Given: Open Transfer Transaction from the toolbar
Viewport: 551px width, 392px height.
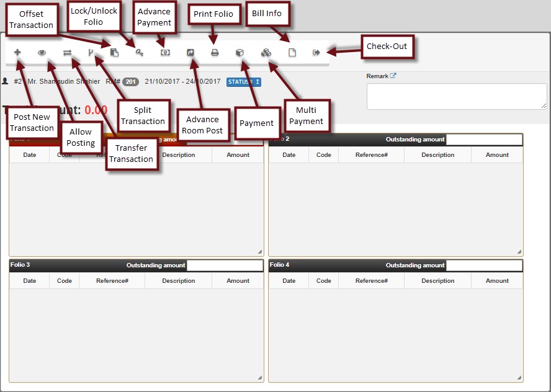Looking at the screenshot, I should (67, 53).
